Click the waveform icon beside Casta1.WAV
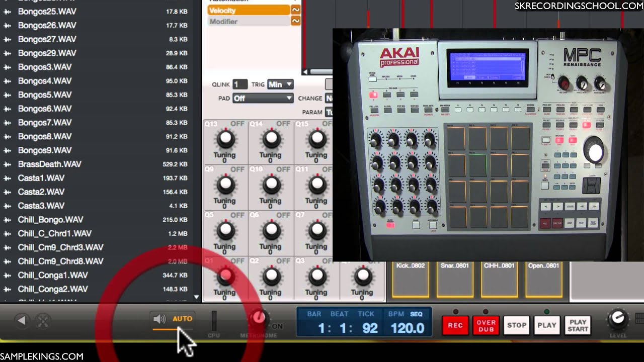Image resolution: width=644 pixels, height=362 pixels. (7, 178)
